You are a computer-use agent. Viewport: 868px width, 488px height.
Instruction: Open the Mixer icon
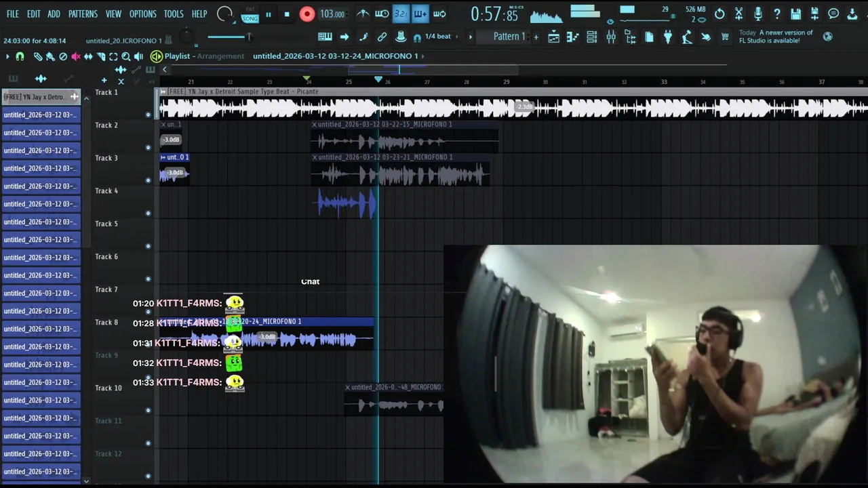pyautogui.click(x=611, y=37)
